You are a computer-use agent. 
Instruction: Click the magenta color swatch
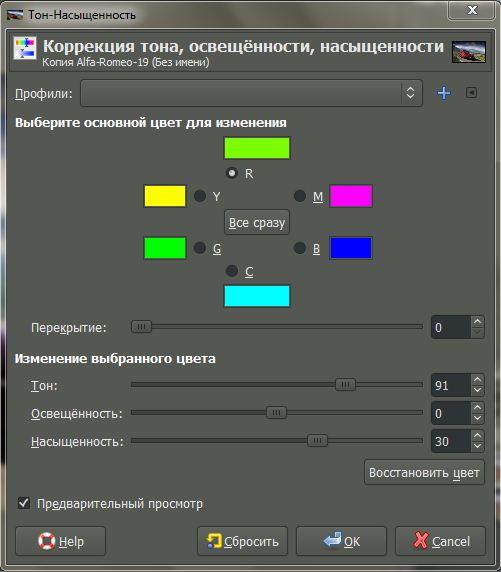pos(351,196)
